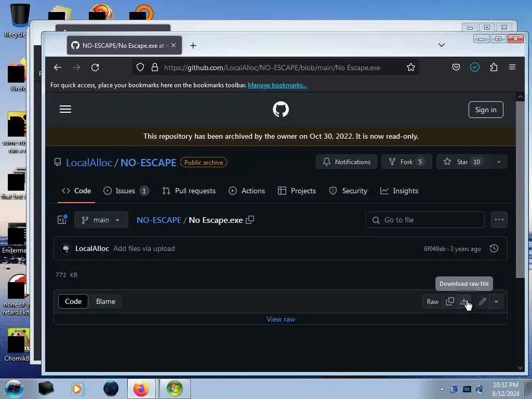Expand the star lists dropdown arrow
Image resolution: width=532 pixels, height=399 pixels.
tap(498, 162)
